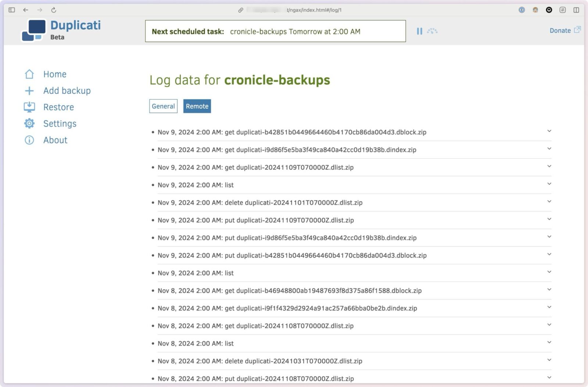Viewport: 588px width, 387px height.
Task: Expand delete duplicati-20241101T070000Z.dlist.zip entry
Action: point(549,202)
